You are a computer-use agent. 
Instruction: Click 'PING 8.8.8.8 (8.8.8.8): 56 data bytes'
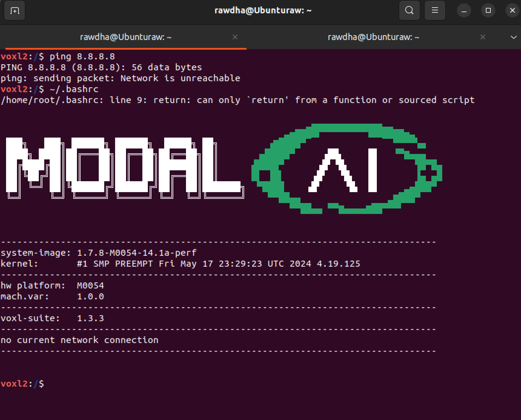point(101,67)
